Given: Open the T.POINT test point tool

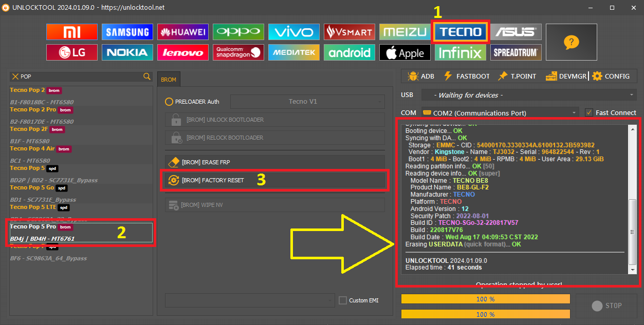Looking at the screenshot, I should pos(517,76).
